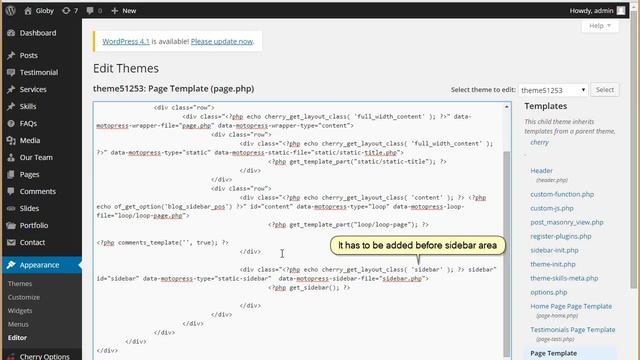Open the Customize submenu item
The width and height of the screenshot is (640, 360).
(24, 297)
